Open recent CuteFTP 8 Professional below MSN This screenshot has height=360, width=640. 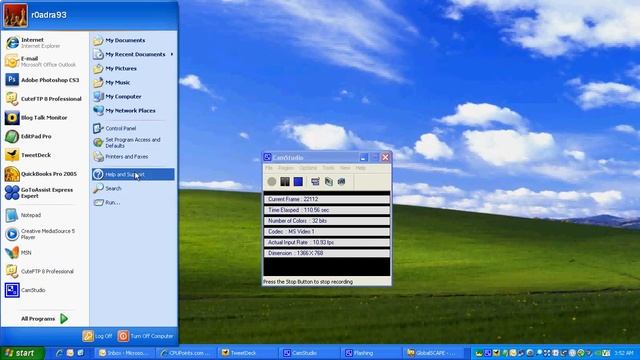(44, 271)
